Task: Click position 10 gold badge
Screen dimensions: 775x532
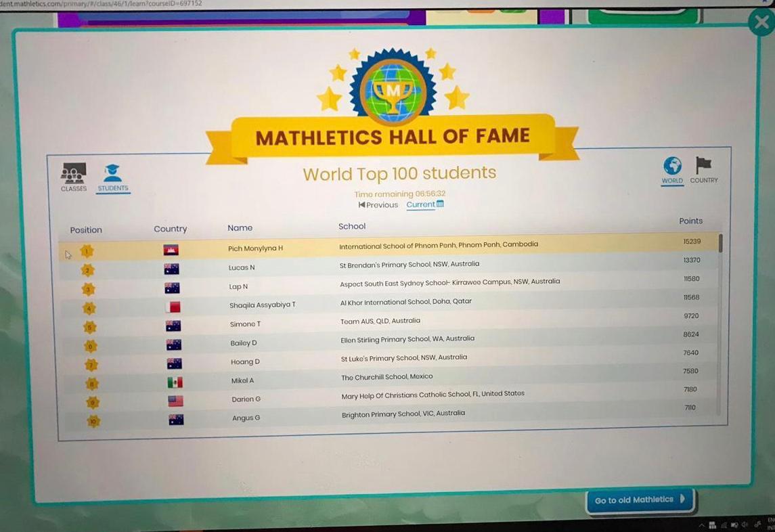Action: pos(93,421)
